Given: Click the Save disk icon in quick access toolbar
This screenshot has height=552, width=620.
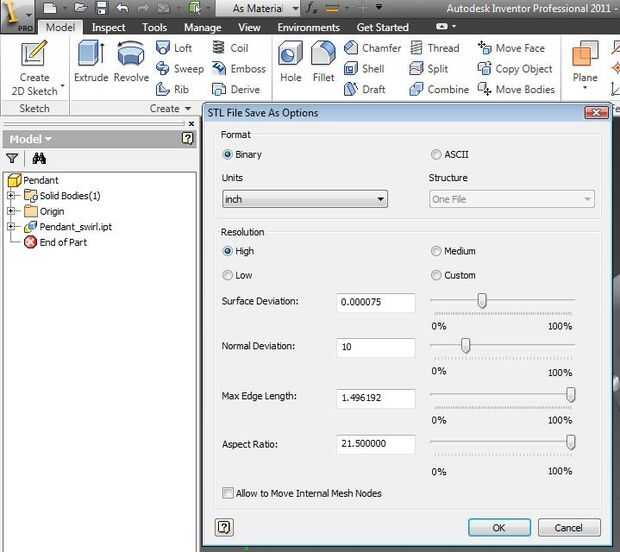Looking at the screenshot, I should [102, 8].
